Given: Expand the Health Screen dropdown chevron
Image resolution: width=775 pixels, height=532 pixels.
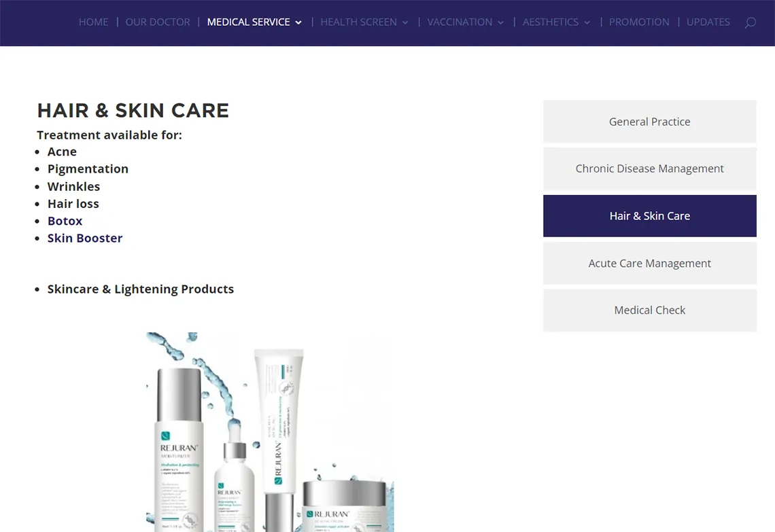Looking at the screenshot, I should tap(405, 22).
